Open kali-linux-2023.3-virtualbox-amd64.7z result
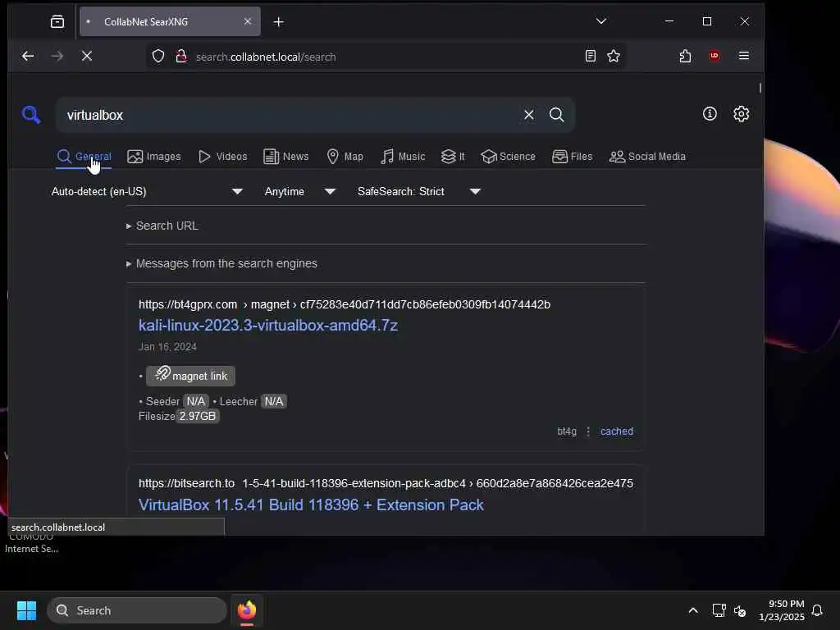Image resolution: width=840 pixels, height=630 pixels. pos(268,325)
